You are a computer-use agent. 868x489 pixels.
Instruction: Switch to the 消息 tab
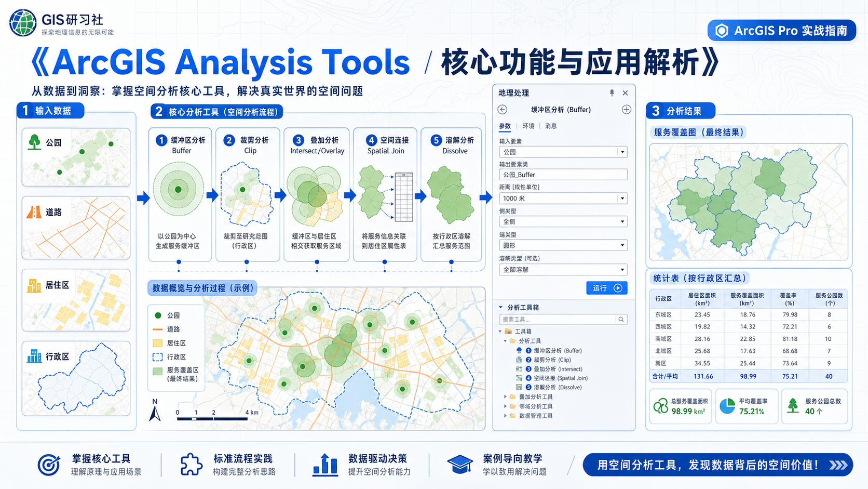pyautogui.click(x=551, y=126)
